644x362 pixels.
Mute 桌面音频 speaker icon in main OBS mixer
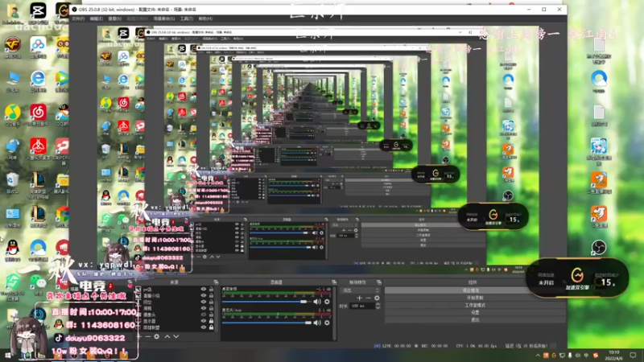coord(316,302)
